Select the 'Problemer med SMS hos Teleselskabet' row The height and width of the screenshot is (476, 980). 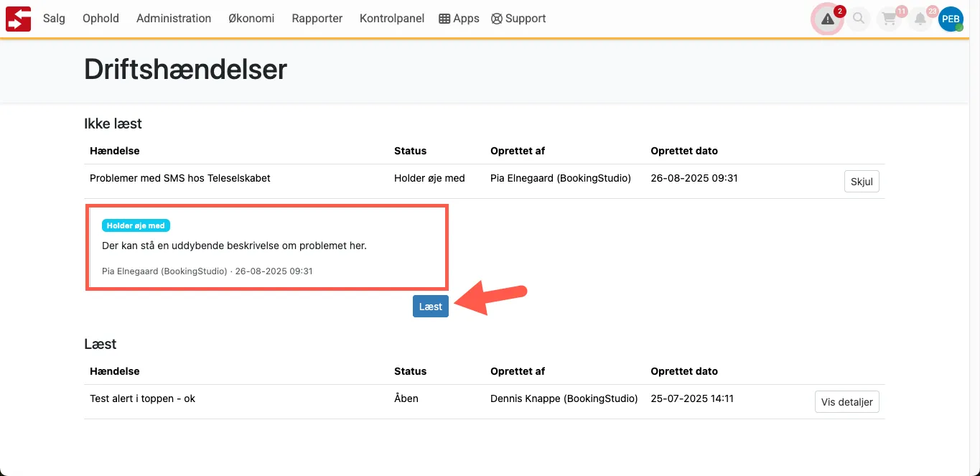[180, 178]
